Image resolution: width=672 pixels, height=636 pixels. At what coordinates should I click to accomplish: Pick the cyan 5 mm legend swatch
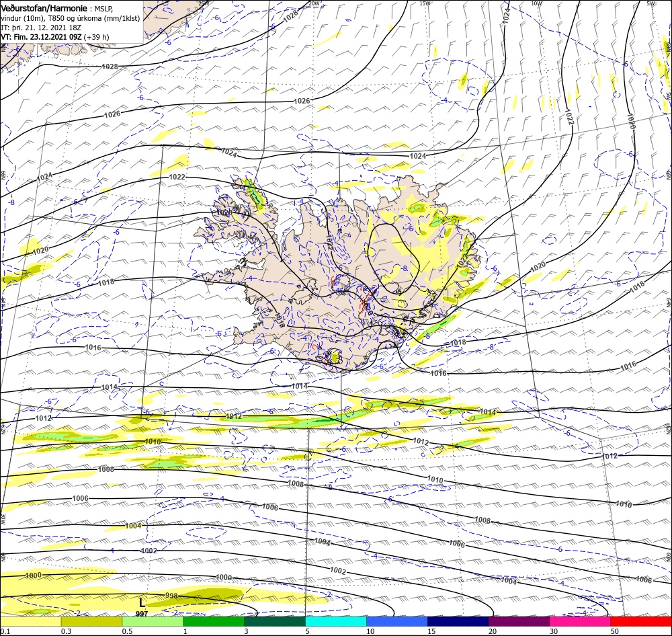[336, 621]
